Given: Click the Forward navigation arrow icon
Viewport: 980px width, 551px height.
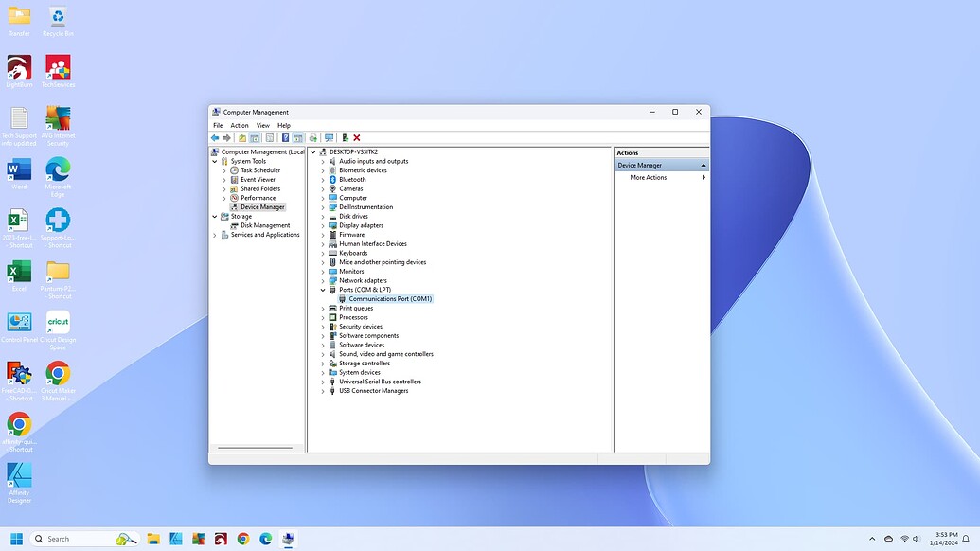Looking at the screenshot, I should pyautogui.click(x=226, y=138).
